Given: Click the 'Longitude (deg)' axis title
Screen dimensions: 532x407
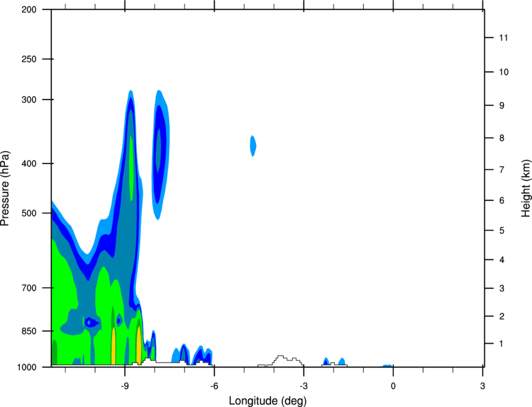Looking at the screenshot, I should [268, 401].
